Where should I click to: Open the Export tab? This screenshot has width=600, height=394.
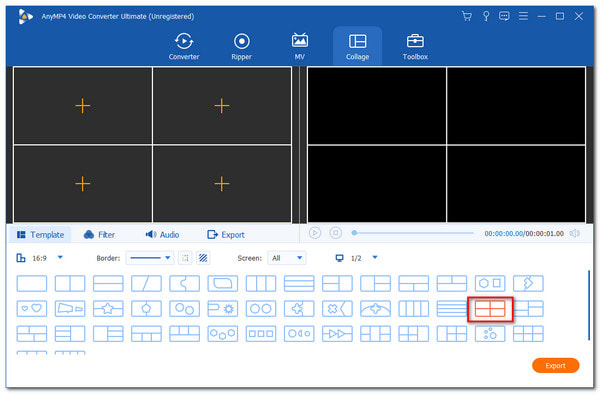point(226,234)
